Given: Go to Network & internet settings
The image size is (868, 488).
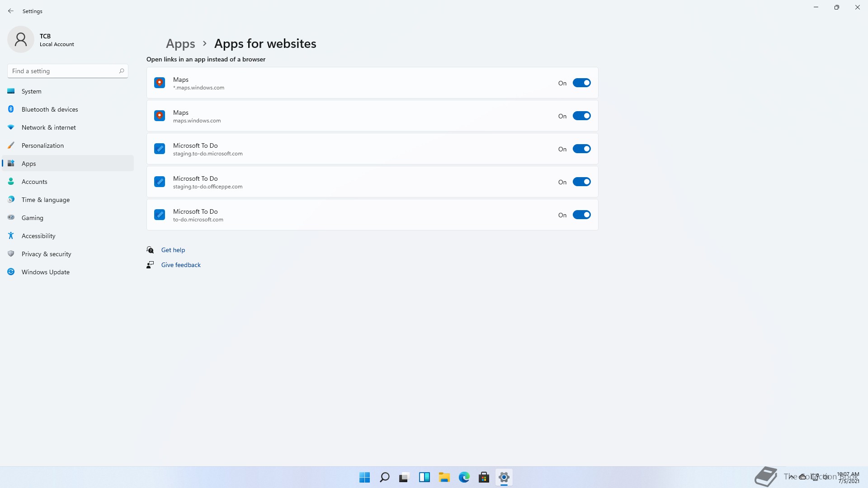Looking at the screenshot, I should click(68, 127).
